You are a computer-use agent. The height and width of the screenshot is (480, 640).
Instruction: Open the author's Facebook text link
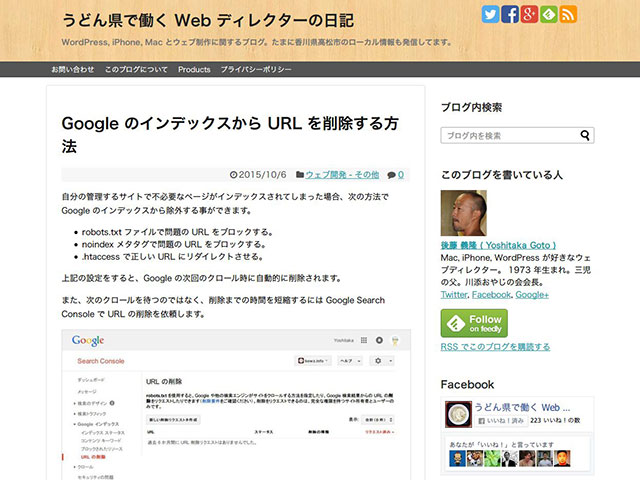[x=491, y=295]
